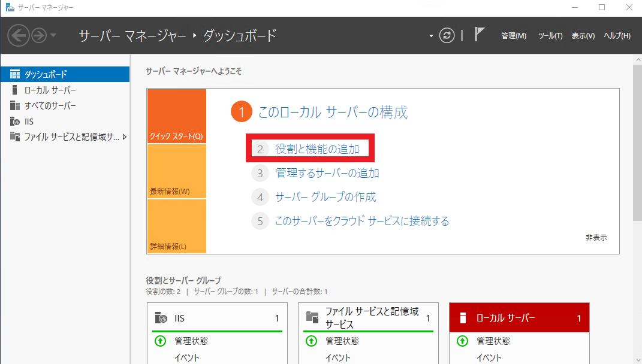
Task: Open ファイル サービスと記憶域サービス tile header
Action: (x=368, y=318)
